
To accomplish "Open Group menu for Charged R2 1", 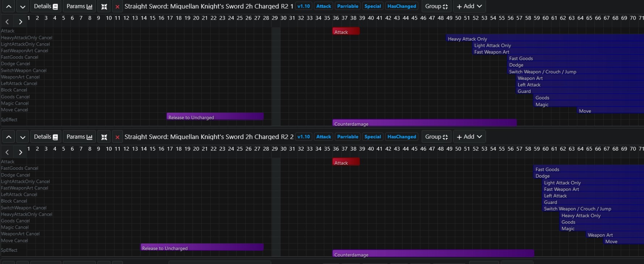I will tap(436, 7).
